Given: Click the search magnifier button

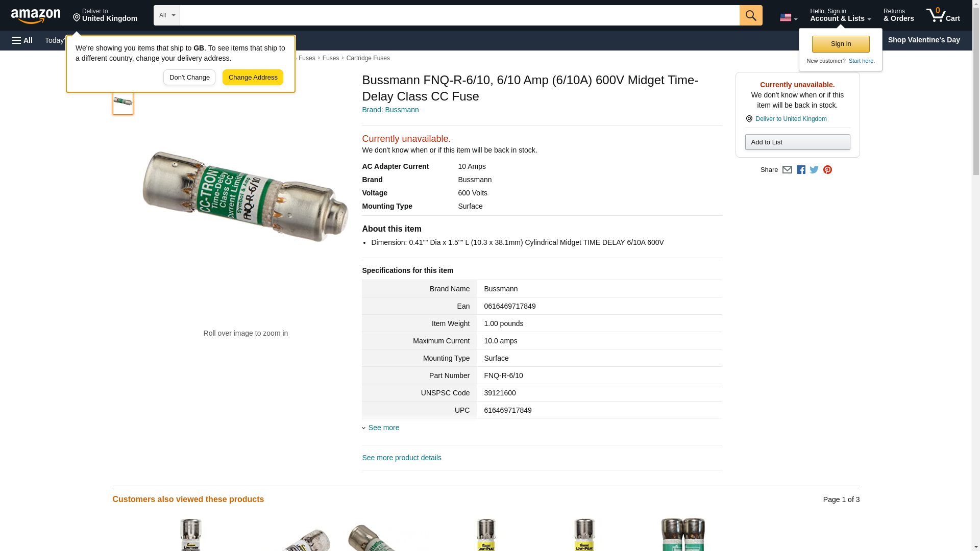Looking at the screenshot, I should click(750, 15).
